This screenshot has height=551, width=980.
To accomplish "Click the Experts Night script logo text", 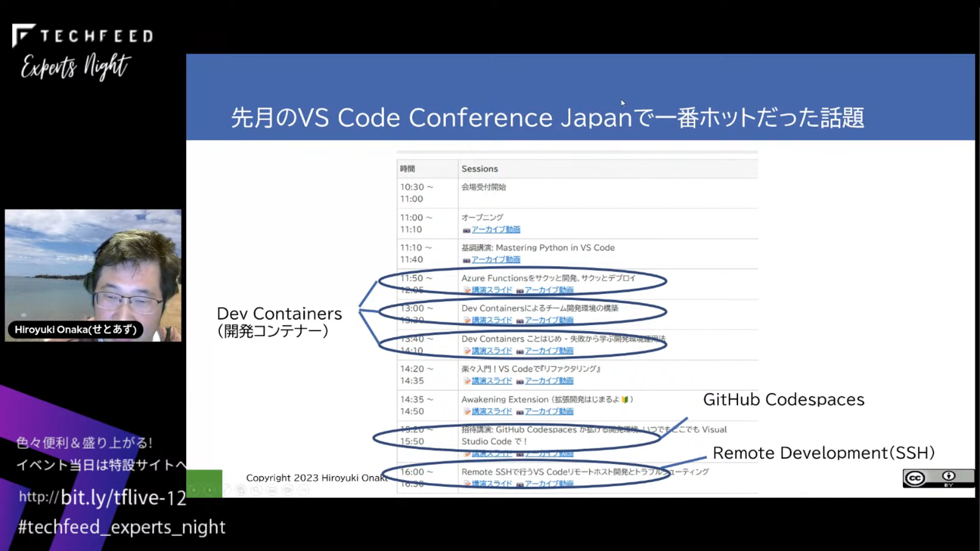I will [76, 67].
